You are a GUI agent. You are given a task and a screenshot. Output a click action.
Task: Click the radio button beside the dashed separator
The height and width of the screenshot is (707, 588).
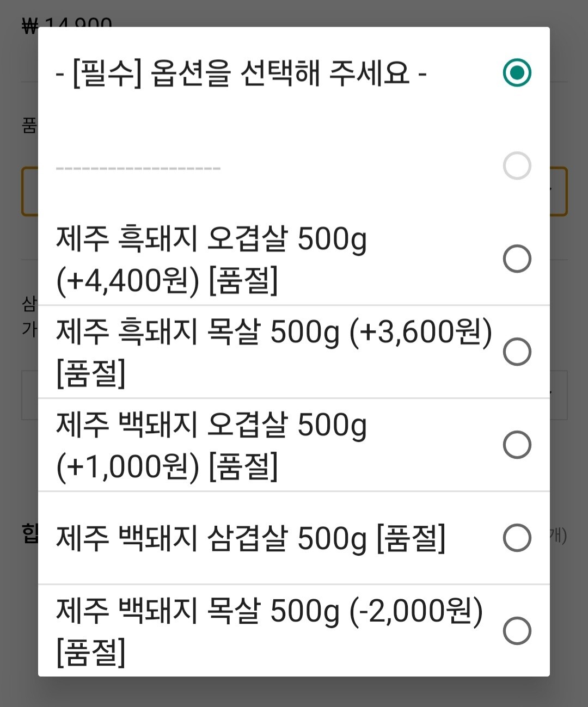click(x=517, y=165)
